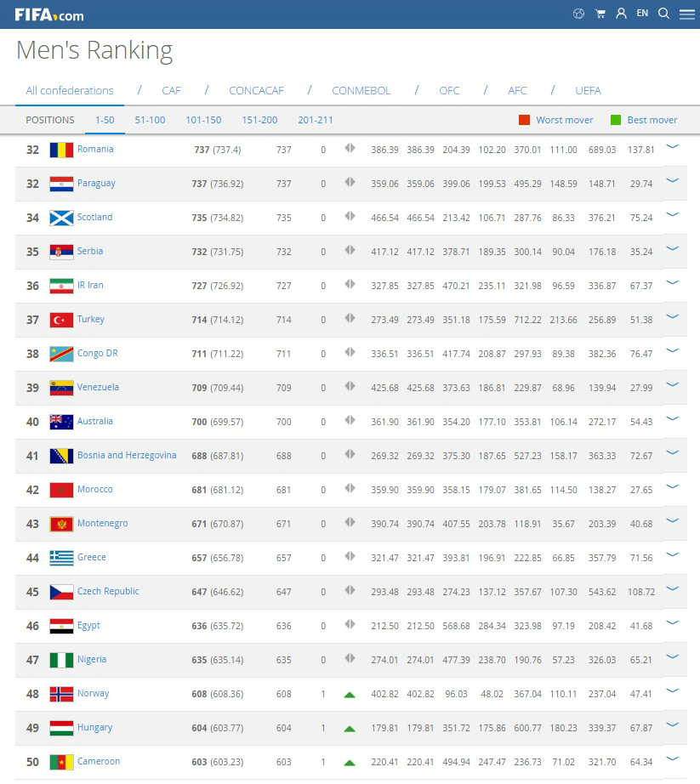The image size is (700, 784).
Task: Open the hamburger menu
Action: 686,14
